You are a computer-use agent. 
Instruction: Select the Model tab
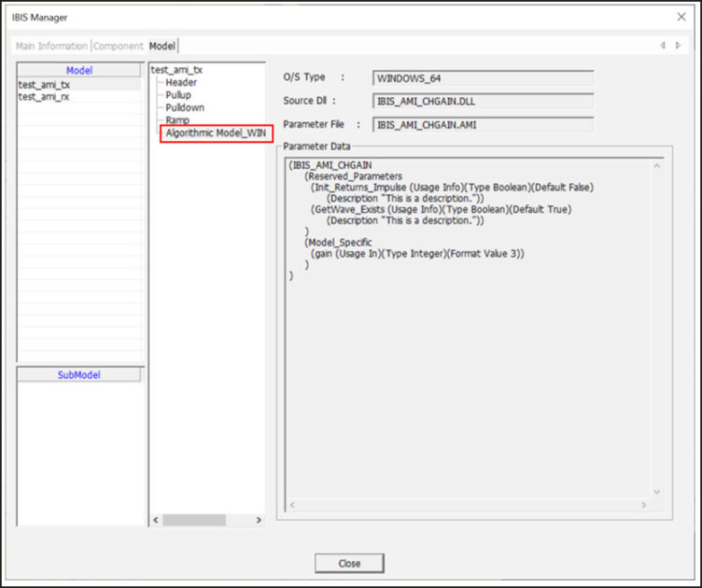tap(161, 46)
